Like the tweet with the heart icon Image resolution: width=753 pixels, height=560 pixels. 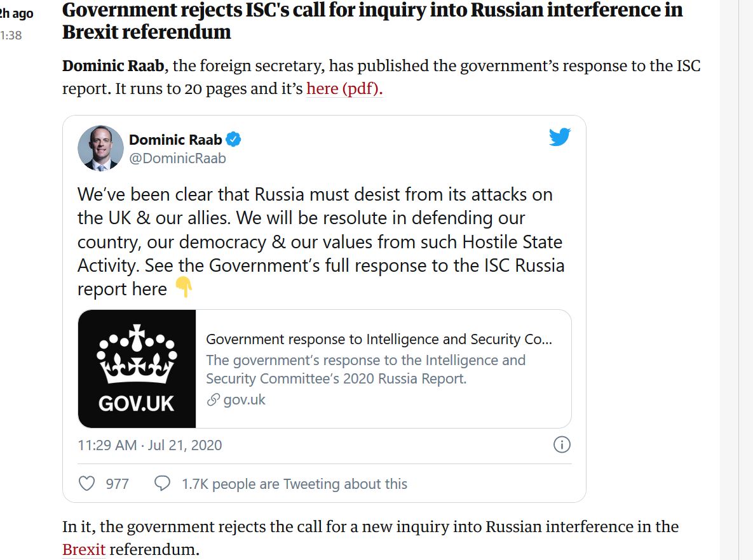86,484
